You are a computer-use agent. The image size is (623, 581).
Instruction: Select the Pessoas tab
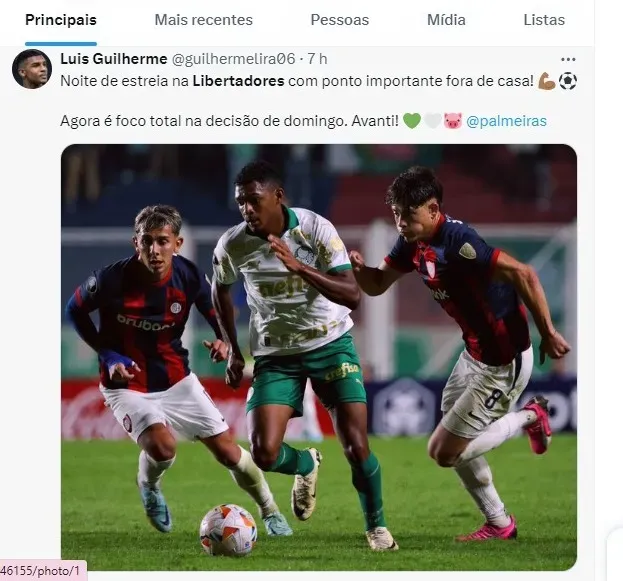pyautogui.click(x=340, y=20)
